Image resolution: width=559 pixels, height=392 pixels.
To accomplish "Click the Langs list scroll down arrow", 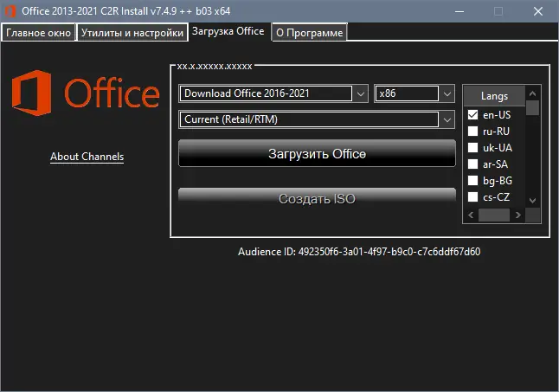I will [533, 200].
